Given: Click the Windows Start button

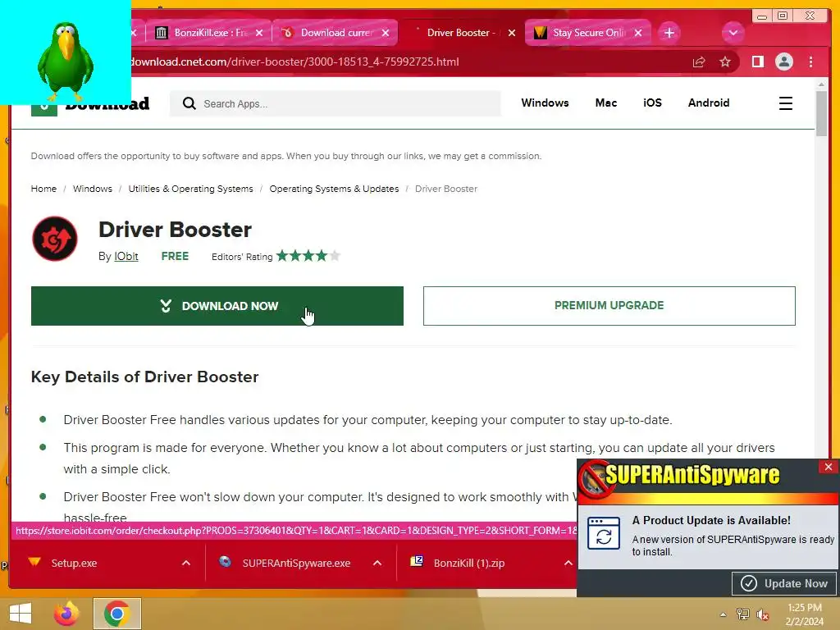Looking at the screenshot, I should point(21,614).
